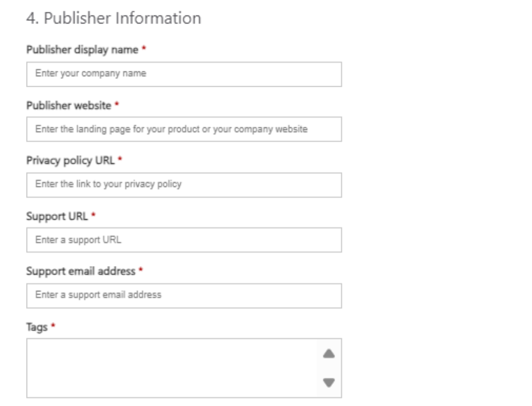
Task: Select the Privacy policy URL input box
Action: pos(184,185)
